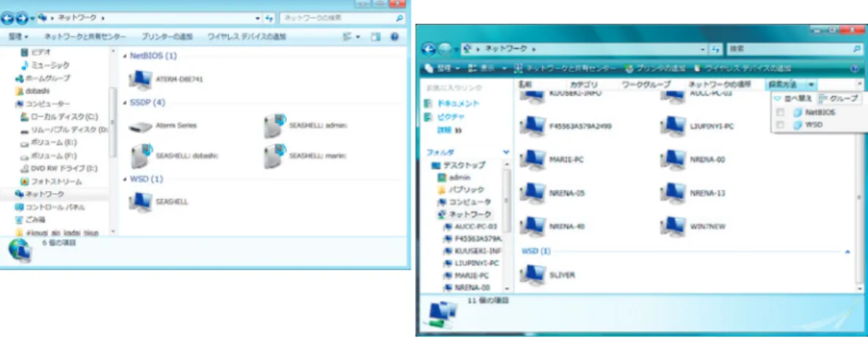Click refresh button in left window address bar
Image resolution: width=868 pixels, height=342 pixels.
pos(269,18)
